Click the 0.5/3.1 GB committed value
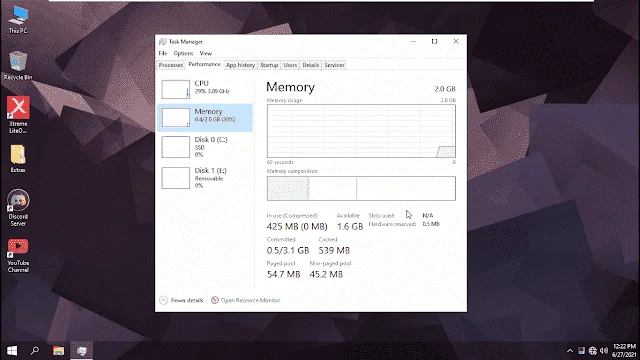The width and height of the screenshot is (640, 360). pyautogui.click(x=288, y=251)
